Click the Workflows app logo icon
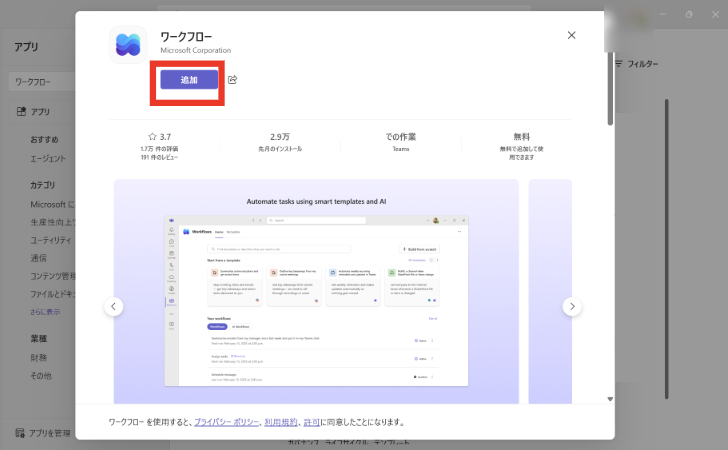This screenshot has width=728, height=450. click(128, 45)
